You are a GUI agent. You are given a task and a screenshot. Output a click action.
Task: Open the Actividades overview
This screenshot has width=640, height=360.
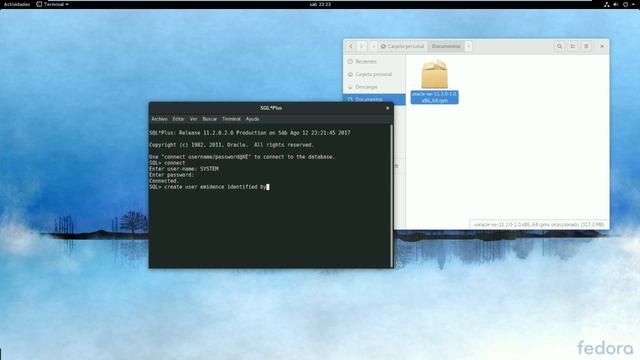[x=17, y=4]
